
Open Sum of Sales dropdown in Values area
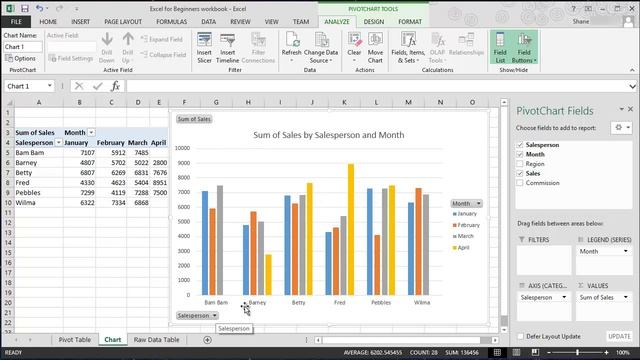tap(626, 298)
